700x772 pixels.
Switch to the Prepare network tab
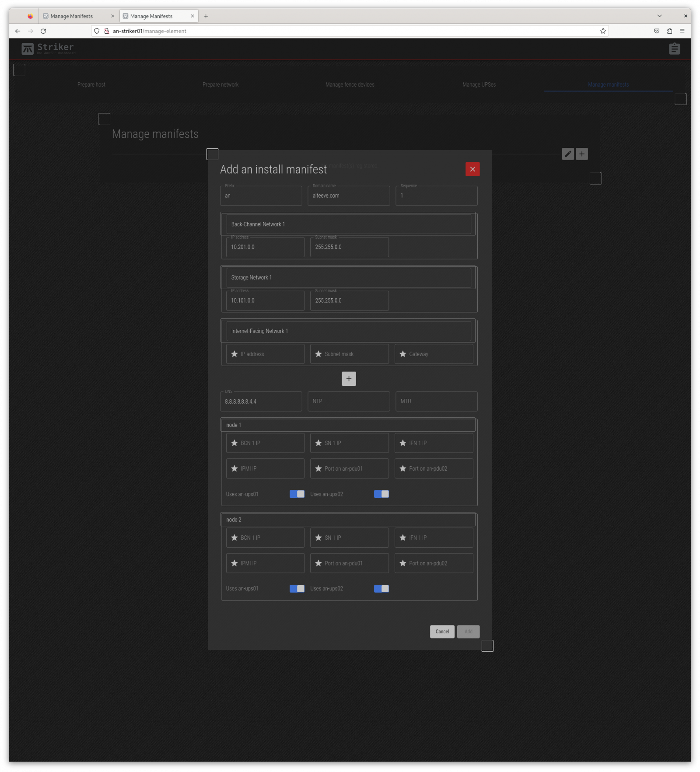click(x=220, y=85)
